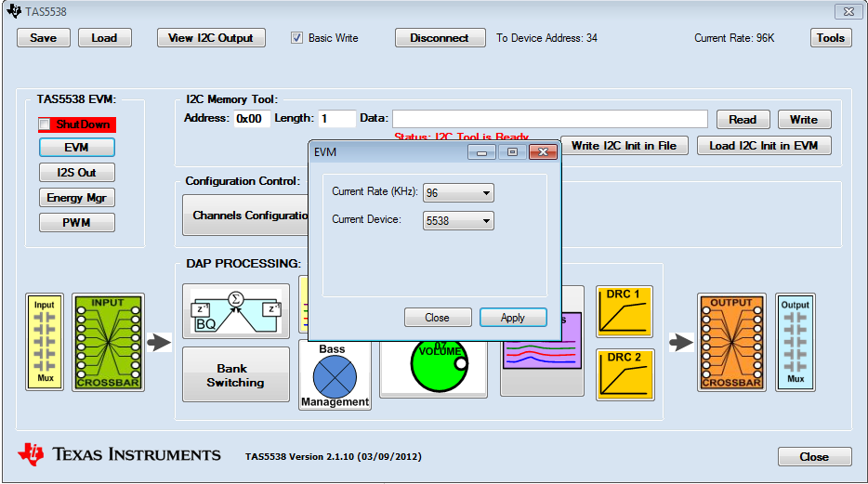The image size is (868, 484).
Task: Click the 'To Device Address: 34' text
Action: pyautogui.click(x=547, y=37)
